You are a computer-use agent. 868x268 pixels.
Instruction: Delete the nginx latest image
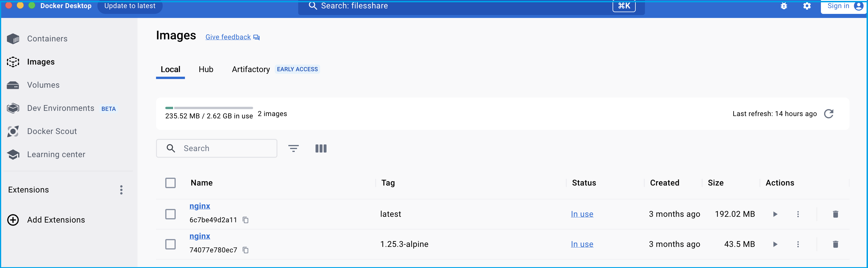point(835,214)
